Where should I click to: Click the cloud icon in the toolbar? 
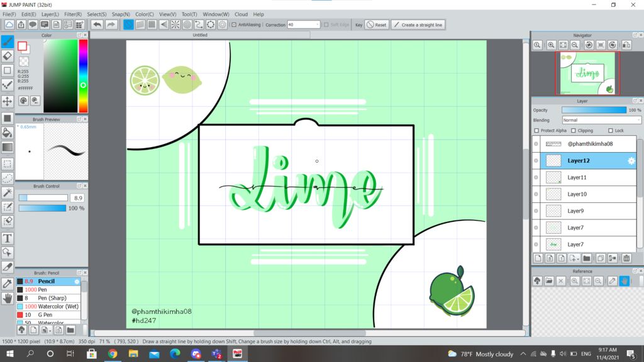coord(9,25)
